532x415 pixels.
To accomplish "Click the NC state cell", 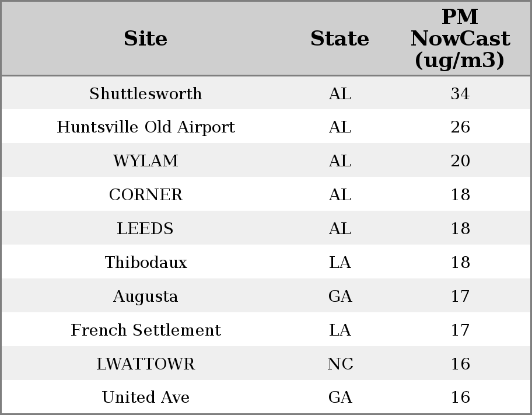I will point(339,364).
